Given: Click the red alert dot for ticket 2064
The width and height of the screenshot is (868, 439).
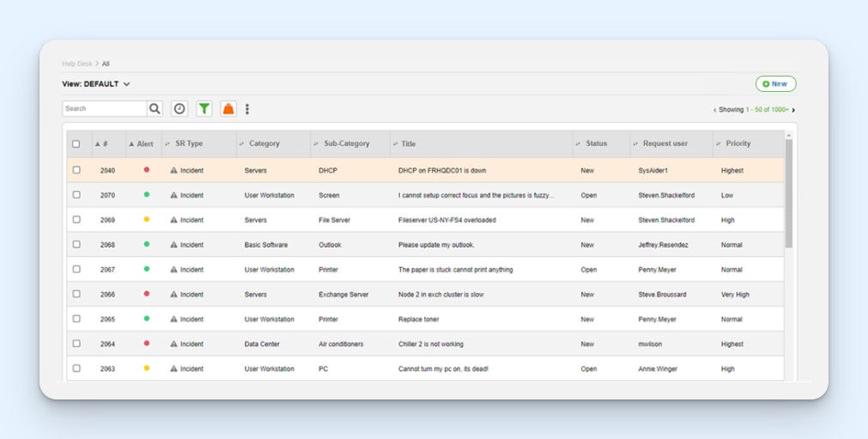Looking at the screenshot, I should tap(147, 343).
